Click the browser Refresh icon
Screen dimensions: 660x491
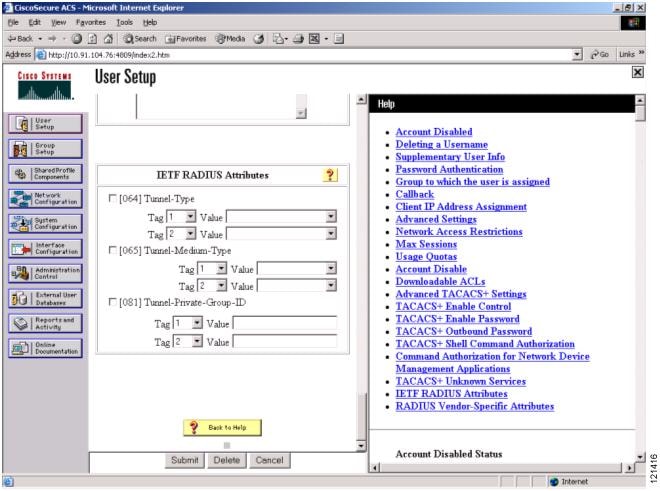92,39
